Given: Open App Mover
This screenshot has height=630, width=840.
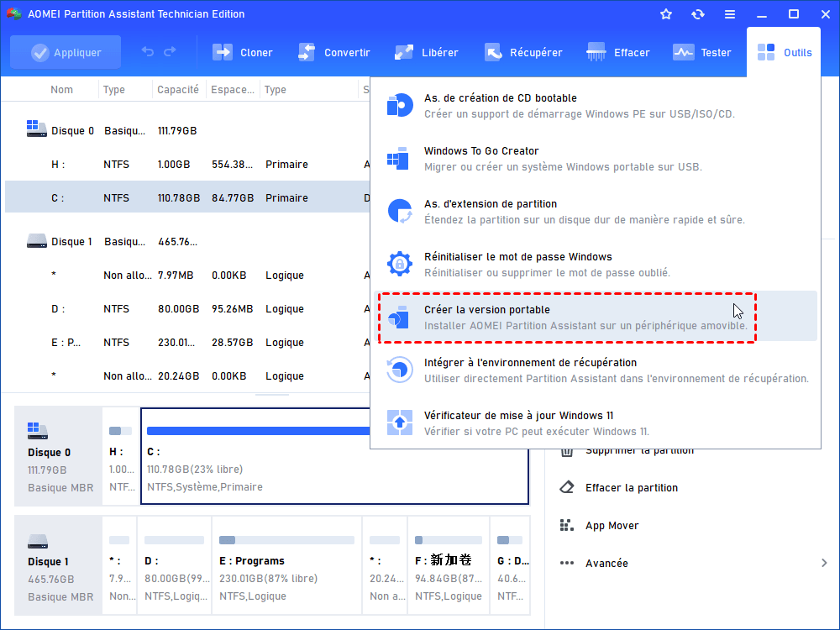Looking at the screenshot, I should click(x=612, y=526).
